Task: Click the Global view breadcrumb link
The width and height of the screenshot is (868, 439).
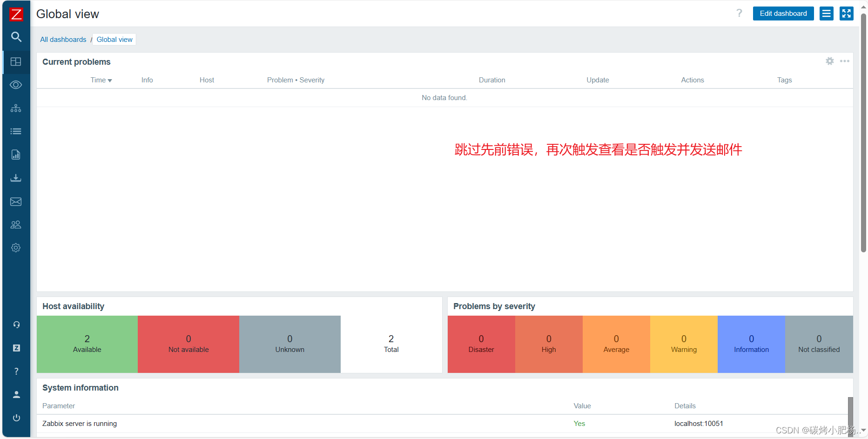Action: tap(114, 40)
